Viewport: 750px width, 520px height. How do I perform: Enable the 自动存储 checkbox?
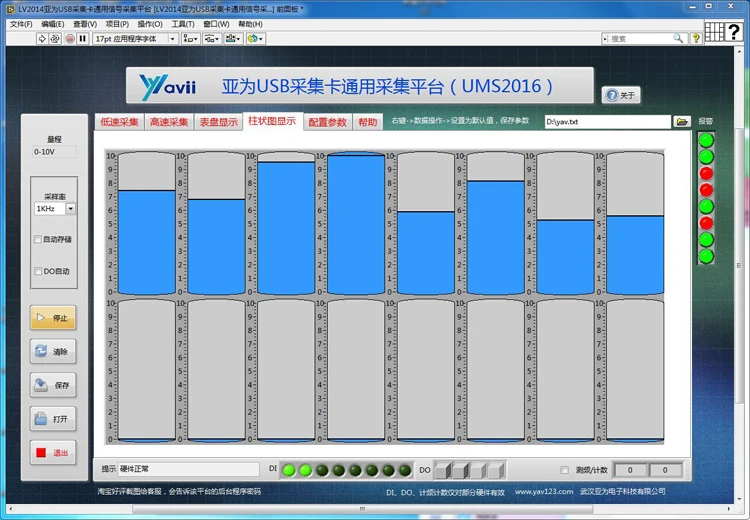pos(38,239)
